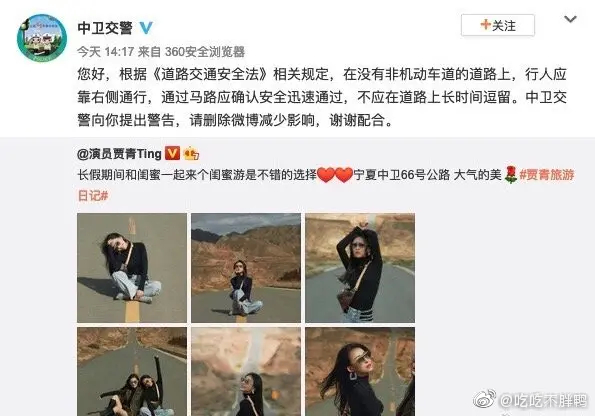Open fifth photo in the image grid
The width and height of the screenshot is (595, 416).
pyautogui.click(x=246, y=372)
